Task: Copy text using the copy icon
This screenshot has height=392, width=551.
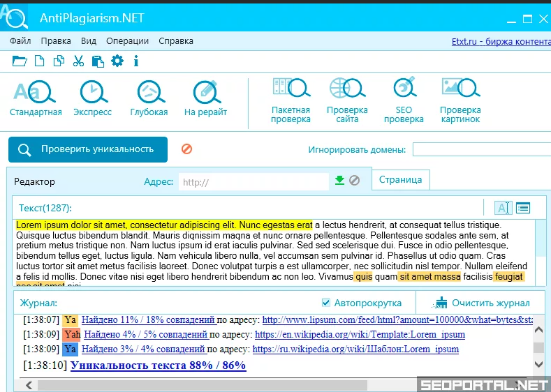Action: pos(59,61)
